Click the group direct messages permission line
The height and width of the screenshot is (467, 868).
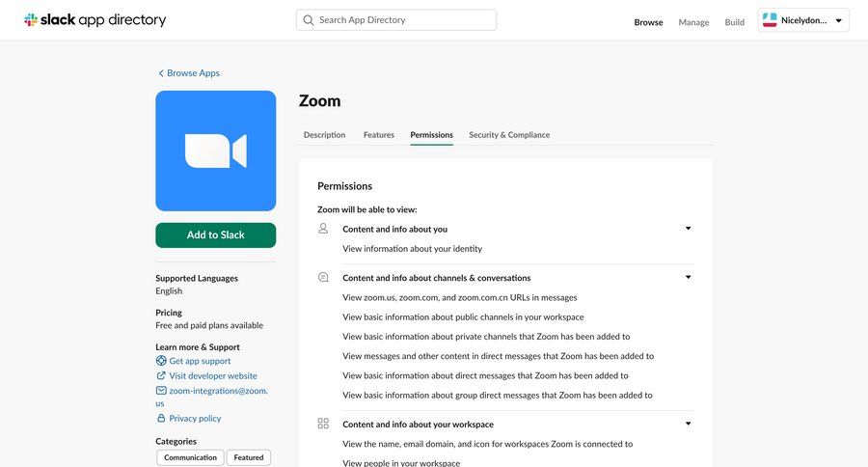pos(498,395)
